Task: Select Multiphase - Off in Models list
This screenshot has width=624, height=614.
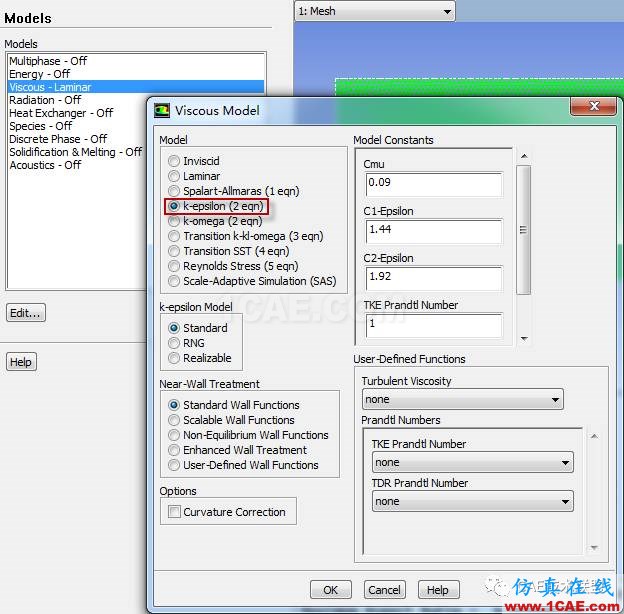Action: click(136, 61)
